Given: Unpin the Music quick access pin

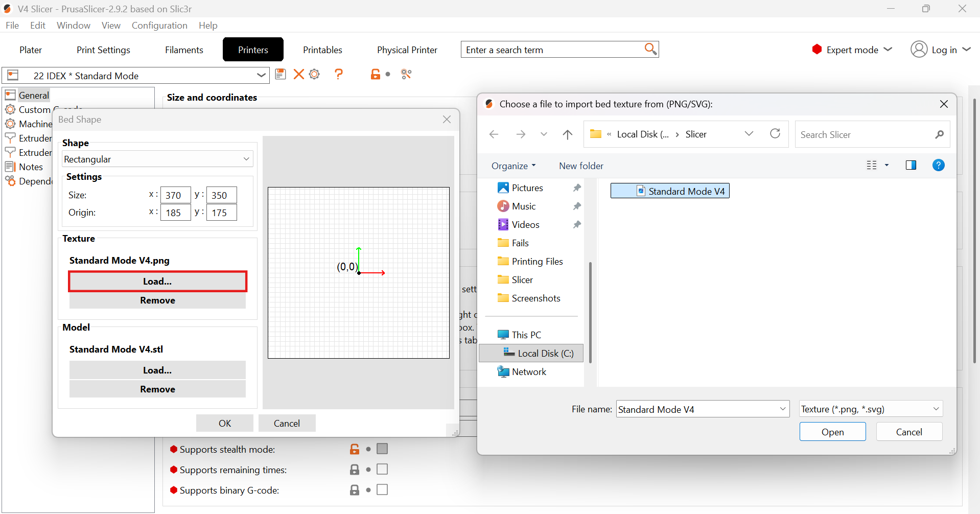Looking at the screenshot, I should (577, 206).
